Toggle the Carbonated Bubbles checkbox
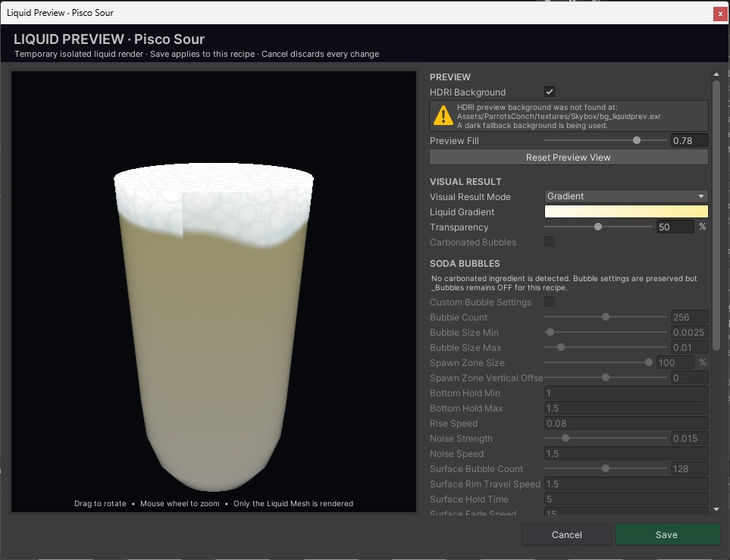The width and height of the screenshot is (730, 560). [550, 242]
